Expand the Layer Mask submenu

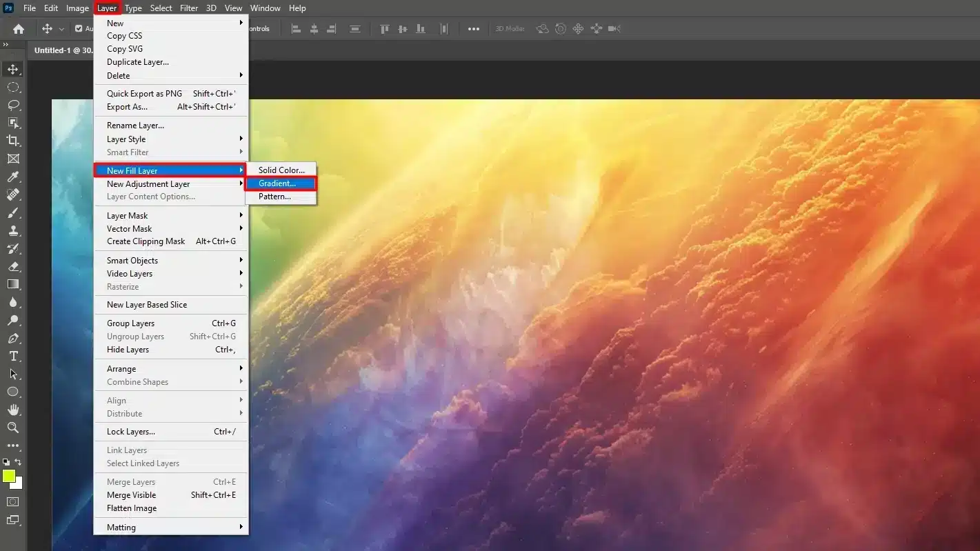point(171,215)
